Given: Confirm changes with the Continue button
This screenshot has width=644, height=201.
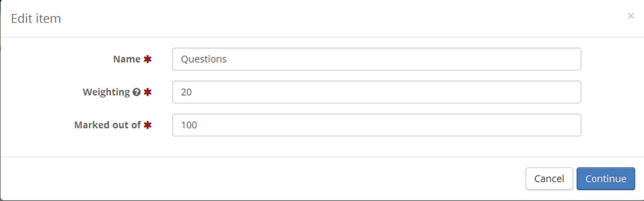Looking at the screenshot, I should pos(606,178).
